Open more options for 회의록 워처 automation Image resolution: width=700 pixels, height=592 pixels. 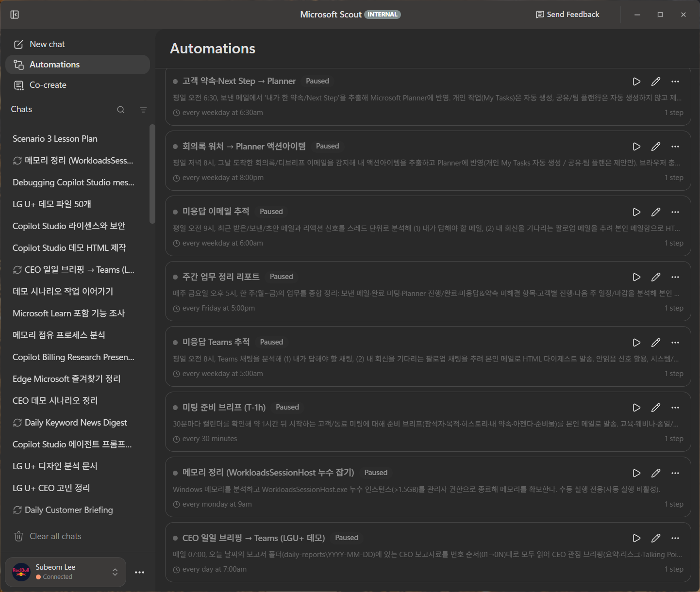(675, 147)
